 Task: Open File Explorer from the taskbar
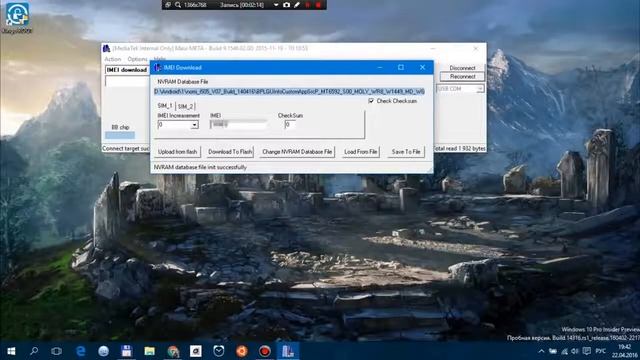point(149,351)
